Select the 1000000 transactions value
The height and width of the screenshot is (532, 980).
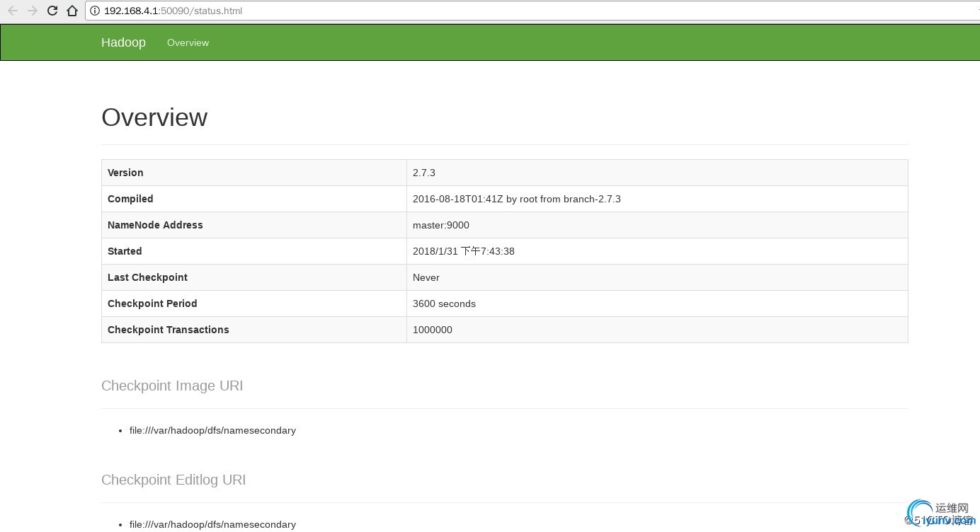pos(433,330)
